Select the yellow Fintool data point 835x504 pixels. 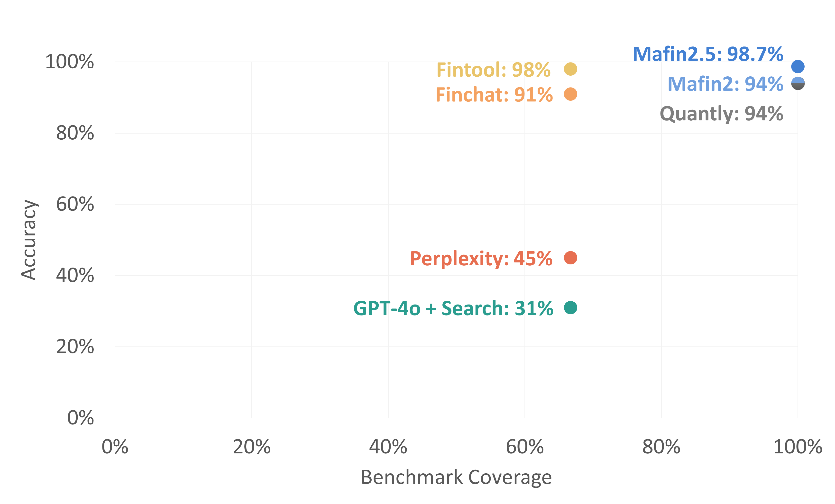point(570,69)
